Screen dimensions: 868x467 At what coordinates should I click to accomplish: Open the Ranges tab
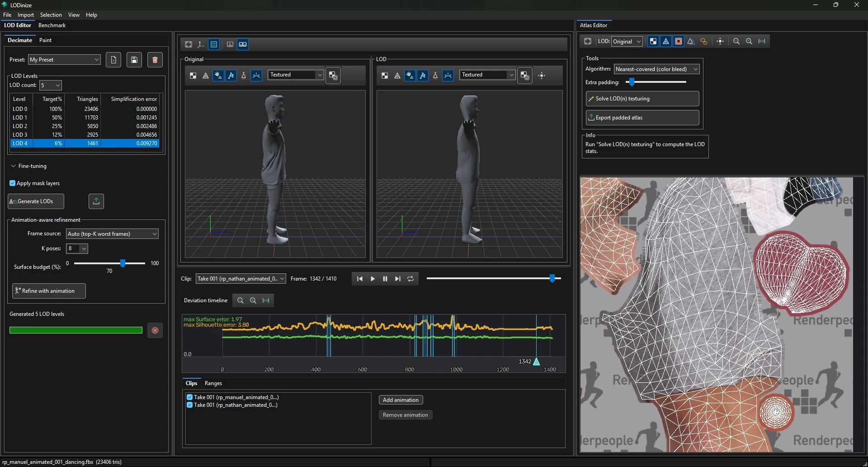[213, 383]
